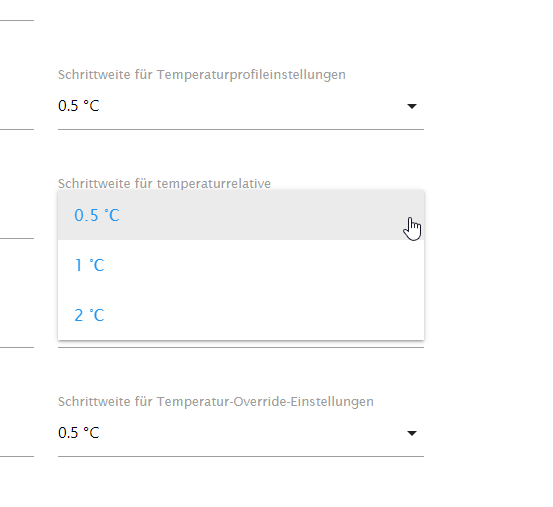553x507 pixels.
Task: Open the Temperaturprofileinstellungen dropdown arrow
Action: 412,106
